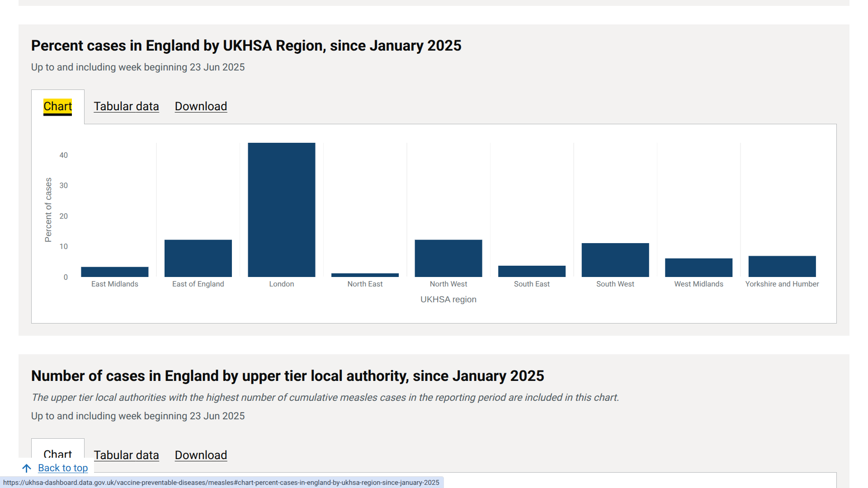868x488 pixels.
Task: Select the Chart tab for UKHSA Region
Action: [x=57, y=107]
